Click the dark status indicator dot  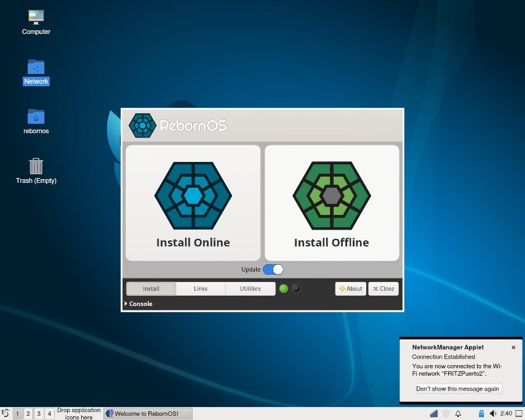[x=296, y=288]
